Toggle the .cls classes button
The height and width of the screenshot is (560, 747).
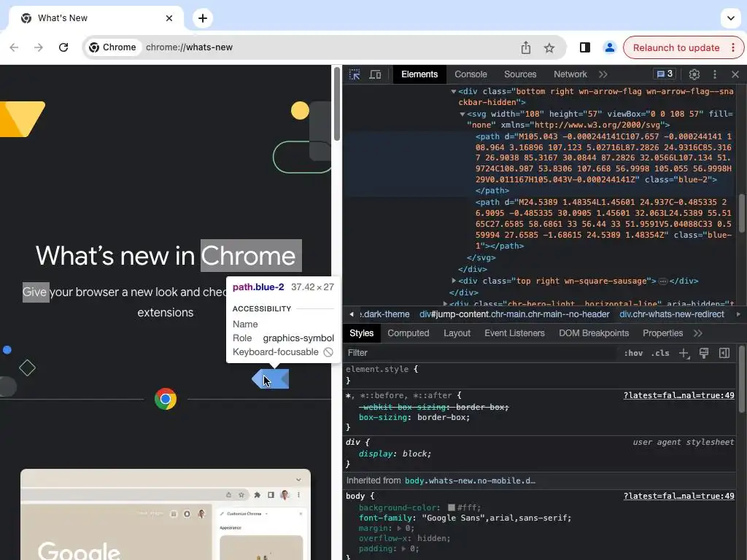click(659, 353)
